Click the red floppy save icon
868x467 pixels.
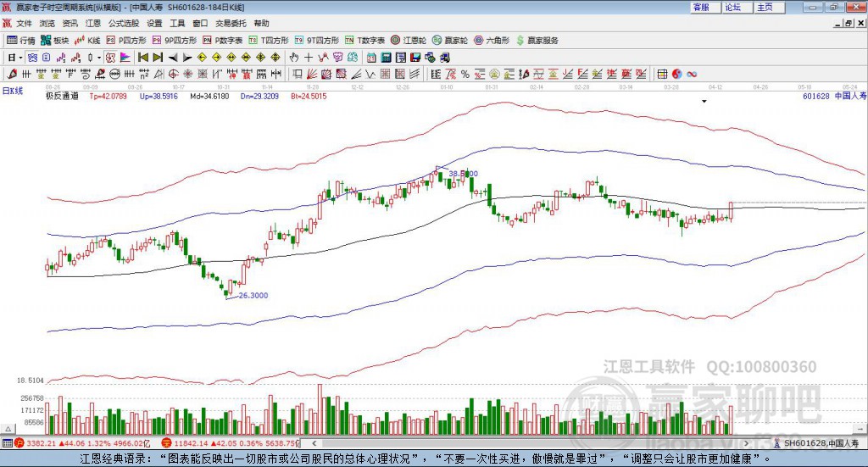pyautogui.click(x=415, y=58)
